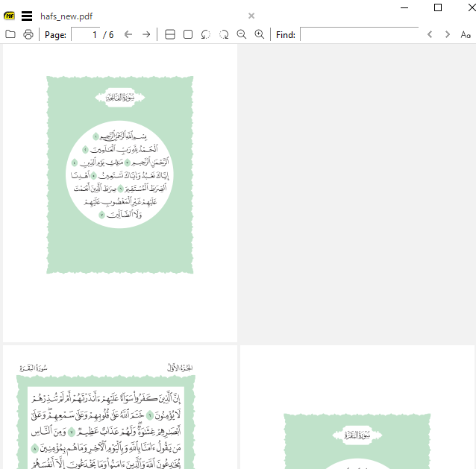The height and width of the screenshot is (469, 476).
Task: Switch to fit single page view
Action: pyautogui.click(x=188, y=34)
